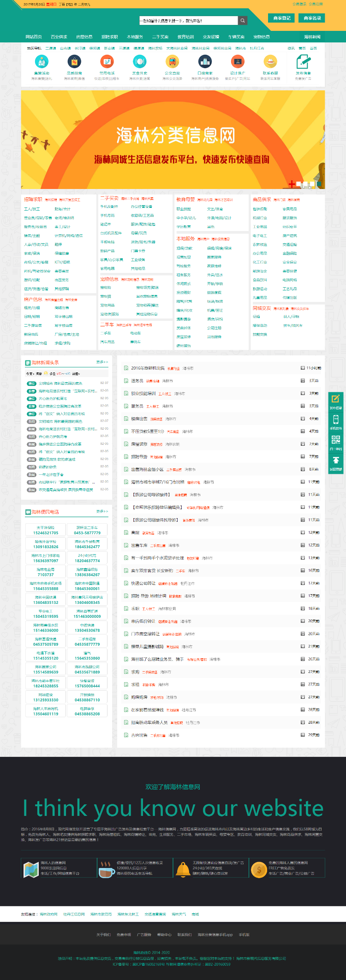Open 宠物信息 nav item
This screenshot has height=980, width=346.
tap(262, 37)
